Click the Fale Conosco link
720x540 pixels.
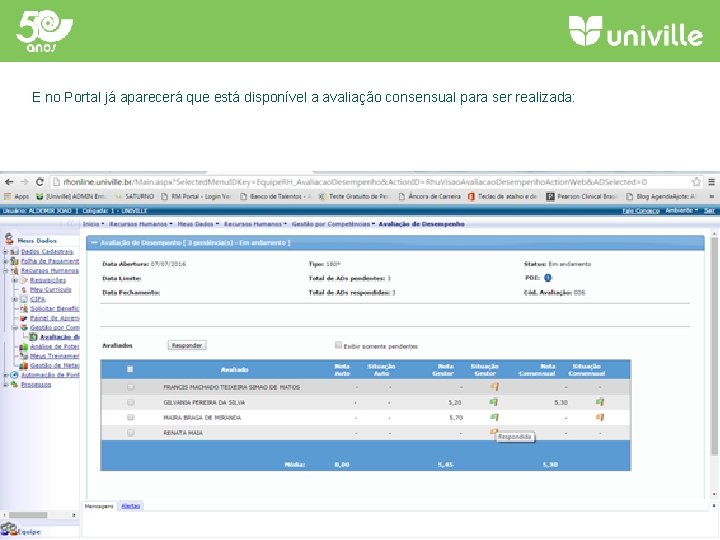click(641, 211)
